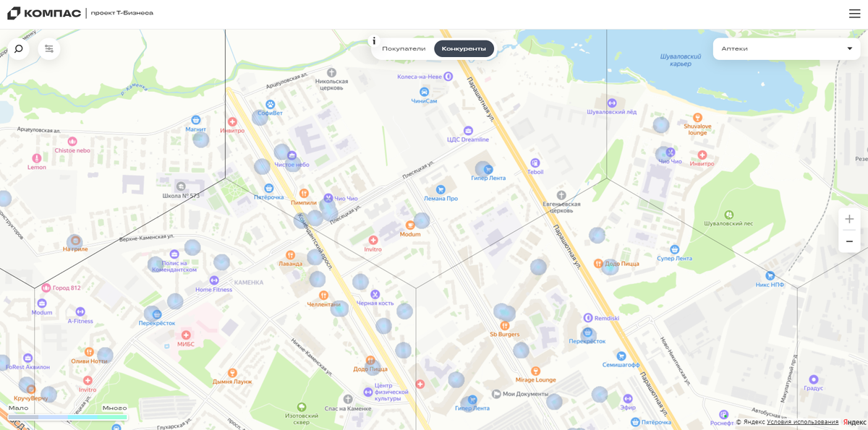
Task: Click the Sb Burgers restaurant marker
Action: 505,325
